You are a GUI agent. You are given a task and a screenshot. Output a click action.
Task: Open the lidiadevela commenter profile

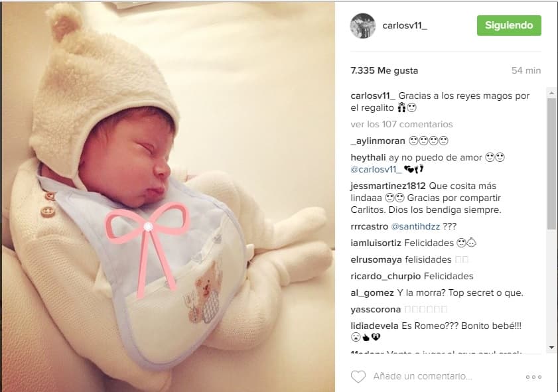click(374, 326)
